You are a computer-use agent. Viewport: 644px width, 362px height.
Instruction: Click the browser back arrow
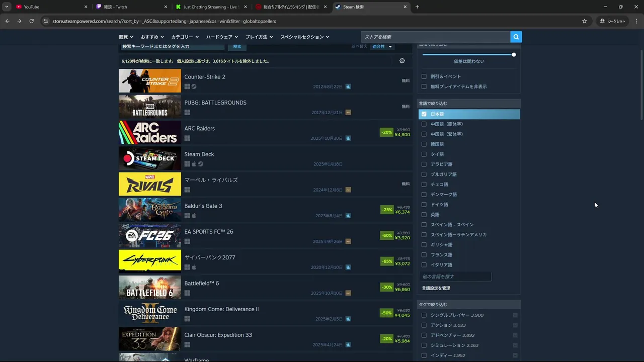(x=8, y=21)
